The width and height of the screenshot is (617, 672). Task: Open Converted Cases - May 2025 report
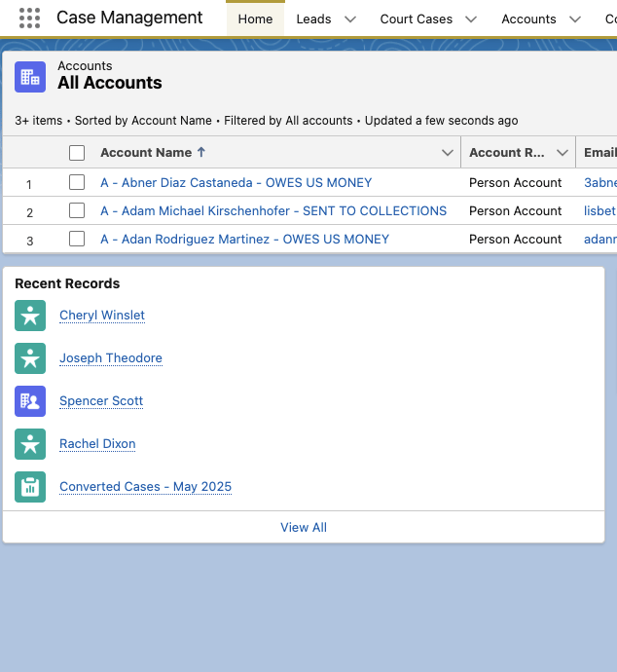145,487
